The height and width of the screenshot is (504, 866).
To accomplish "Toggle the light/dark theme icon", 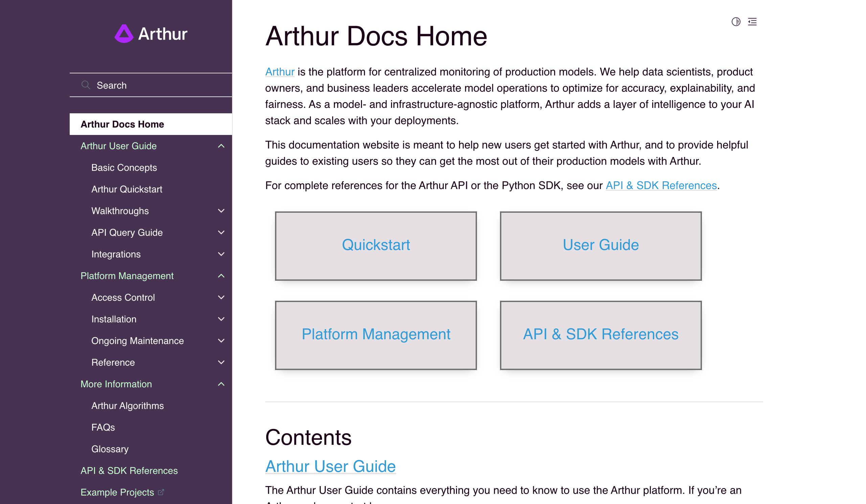I will (736, 22).
